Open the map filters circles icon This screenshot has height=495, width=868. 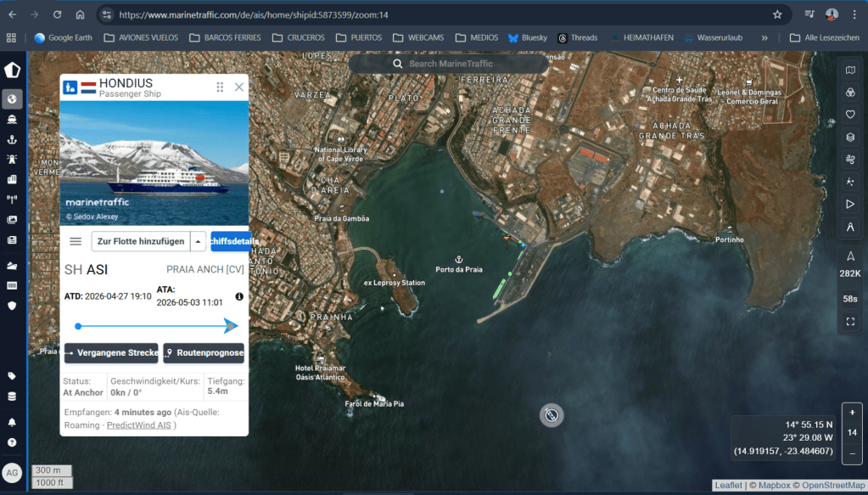click(850, 93)
